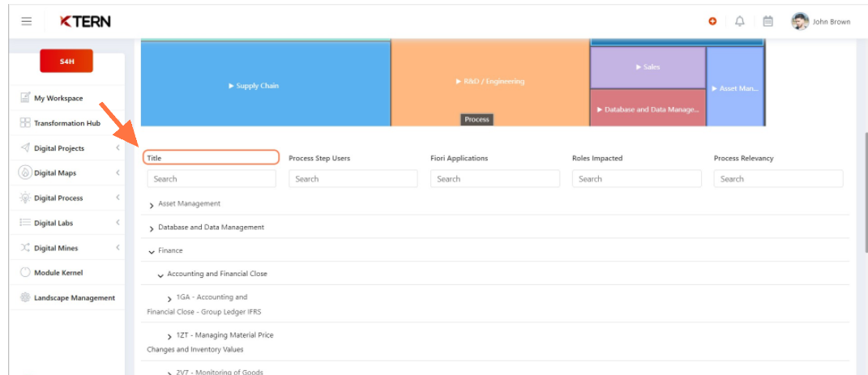
Task: Open Transformation Hub menu item
Action: [x=67, y=123]
